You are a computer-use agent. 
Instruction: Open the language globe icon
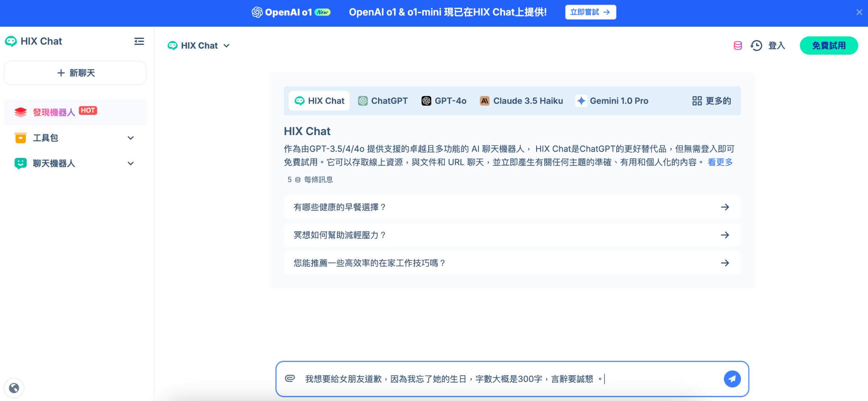(14, 388)
